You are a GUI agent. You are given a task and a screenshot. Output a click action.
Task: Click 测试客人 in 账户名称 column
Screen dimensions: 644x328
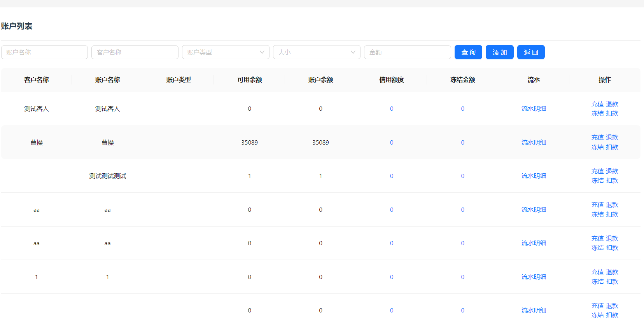tap(108, 109)
